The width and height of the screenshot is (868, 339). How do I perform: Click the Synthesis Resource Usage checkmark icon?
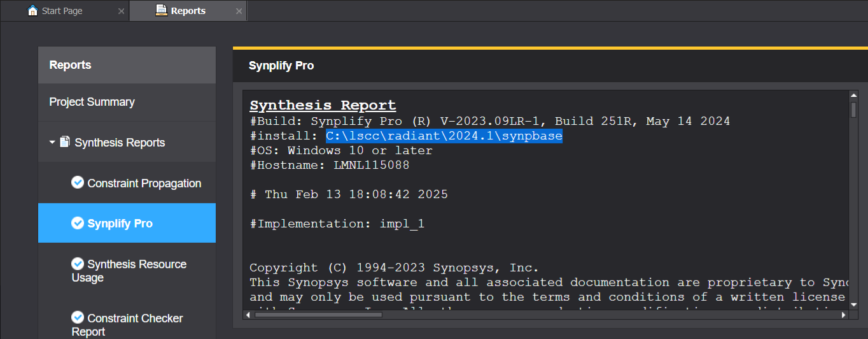coord(78,264)
